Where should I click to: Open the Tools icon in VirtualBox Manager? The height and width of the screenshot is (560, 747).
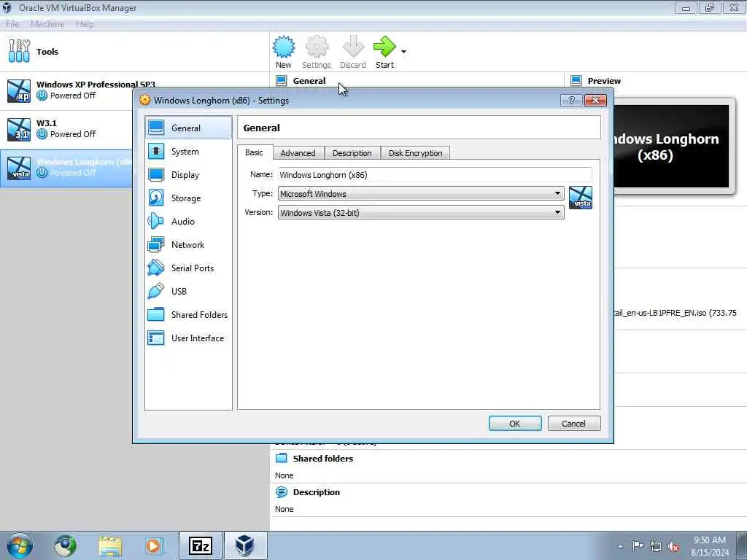pyautogui.click(x=19, y=51)
